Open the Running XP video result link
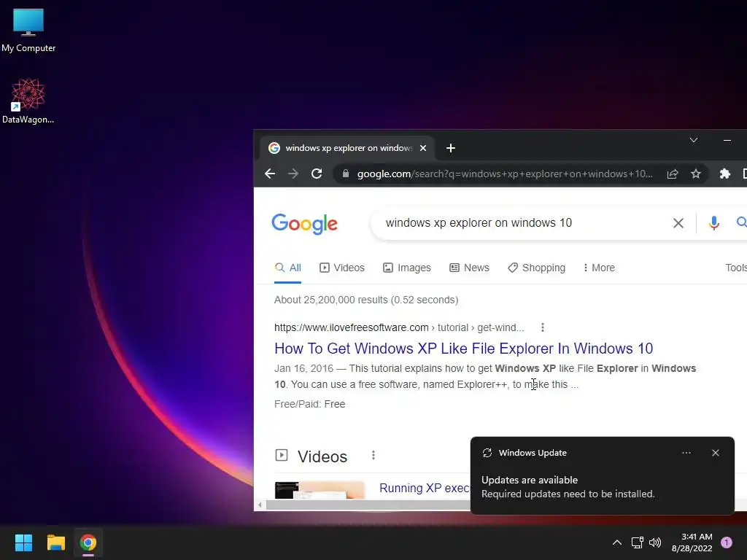This screenshot has width=747, height=560. coord(425,488)
